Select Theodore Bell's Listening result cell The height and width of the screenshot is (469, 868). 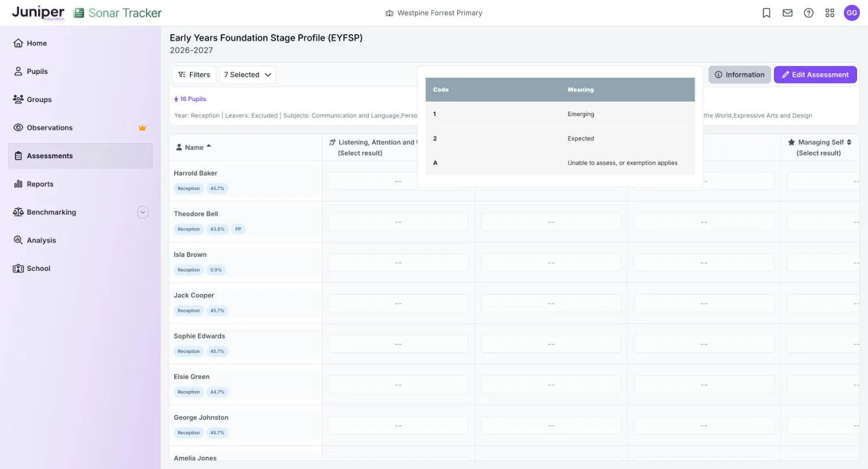click(398, 222)
